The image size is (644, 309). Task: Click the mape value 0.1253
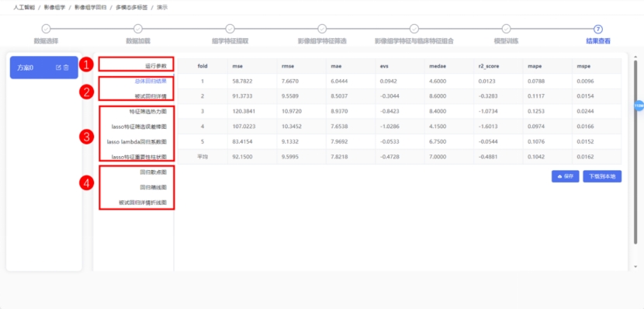click(535, 111)
